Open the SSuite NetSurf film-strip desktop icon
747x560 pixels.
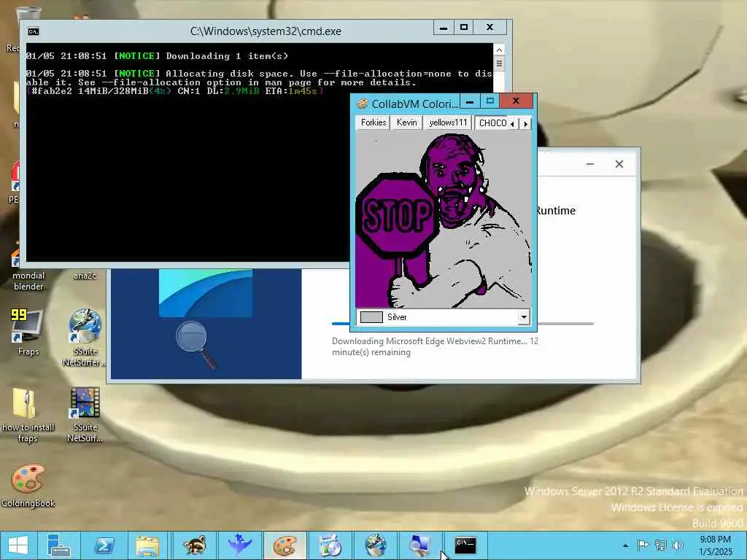pos(85,413)
